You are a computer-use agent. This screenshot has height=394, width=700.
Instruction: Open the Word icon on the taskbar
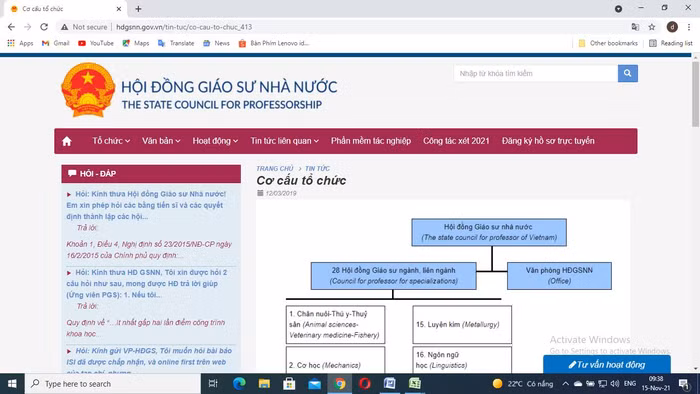tap(390, 384)
